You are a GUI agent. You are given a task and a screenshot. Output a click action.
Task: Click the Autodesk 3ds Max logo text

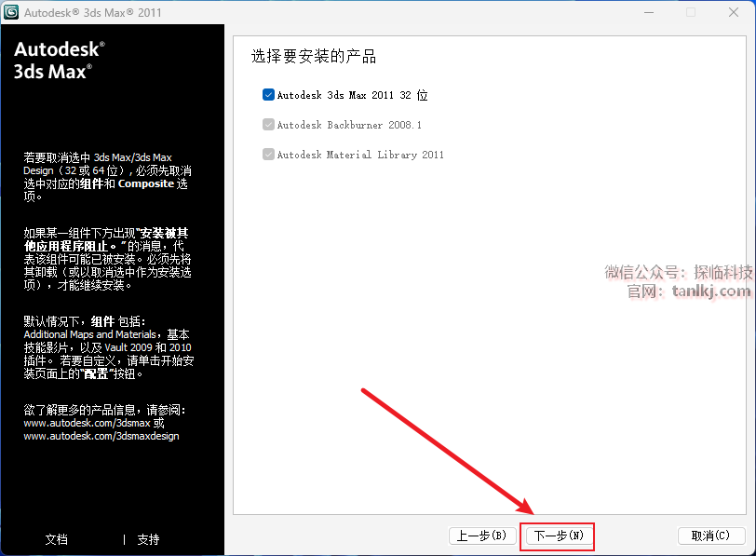(59, 61)
